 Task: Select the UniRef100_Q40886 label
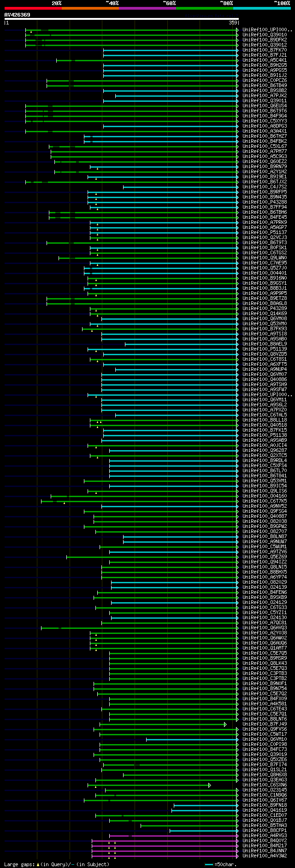click(x=265, y=379)
